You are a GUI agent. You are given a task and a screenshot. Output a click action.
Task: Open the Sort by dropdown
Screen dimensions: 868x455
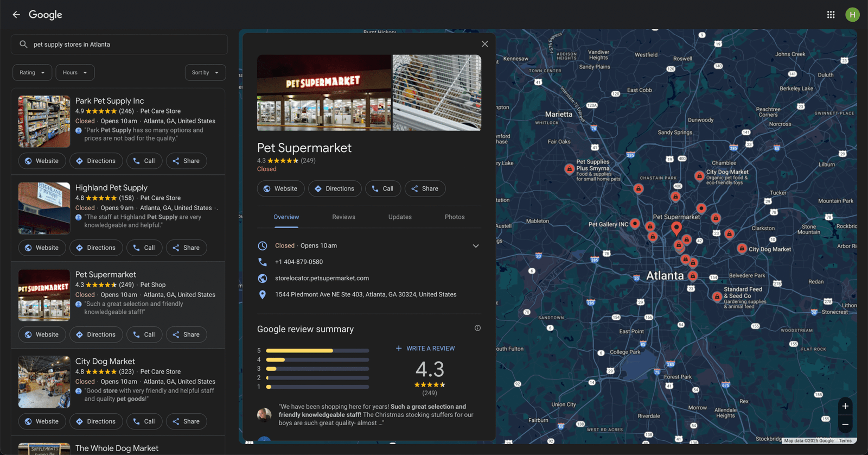pos(205,73)
